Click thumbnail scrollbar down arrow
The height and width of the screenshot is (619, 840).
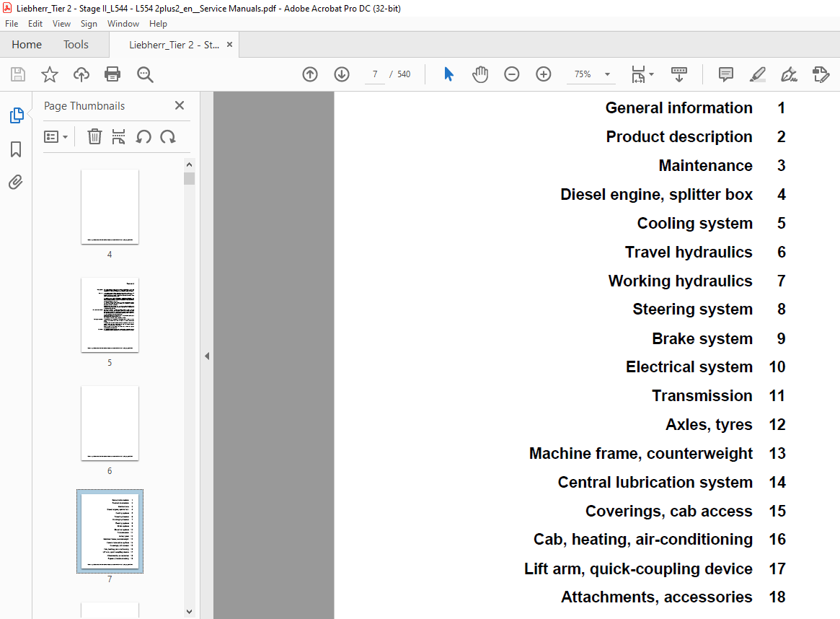click(x=189, y=611)
